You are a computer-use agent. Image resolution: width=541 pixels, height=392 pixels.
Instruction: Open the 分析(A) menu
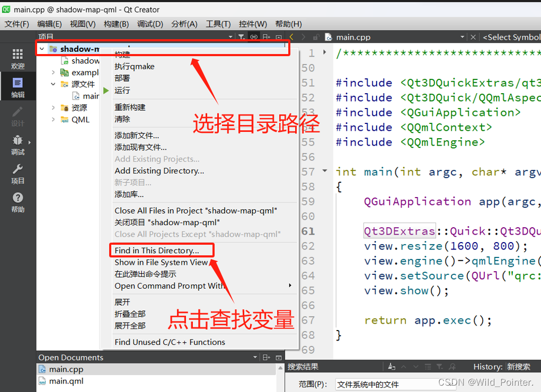pyautogui.click(x=184, y=24)
